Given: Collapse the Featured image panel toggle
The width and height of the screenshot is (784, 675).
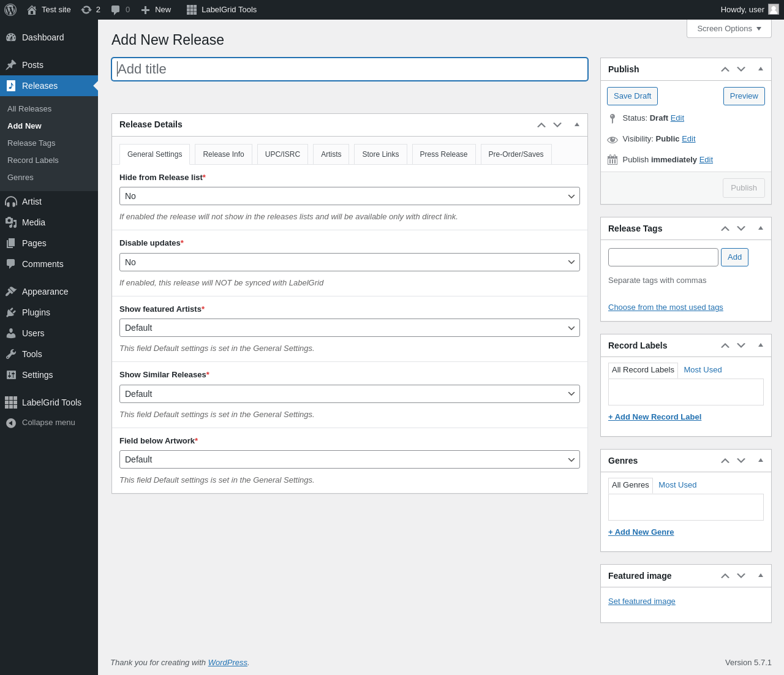Looking at the screenshot, I should tap(761, 576).
